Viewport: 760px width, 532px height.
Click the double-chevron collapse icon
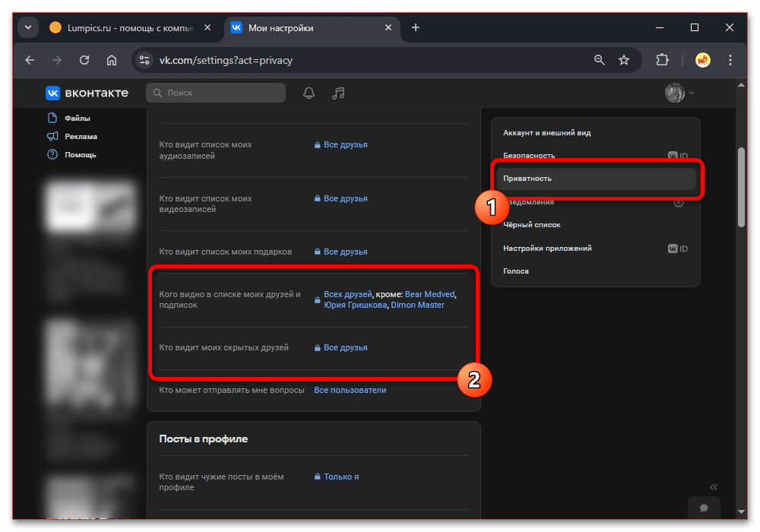coord(714,487)
